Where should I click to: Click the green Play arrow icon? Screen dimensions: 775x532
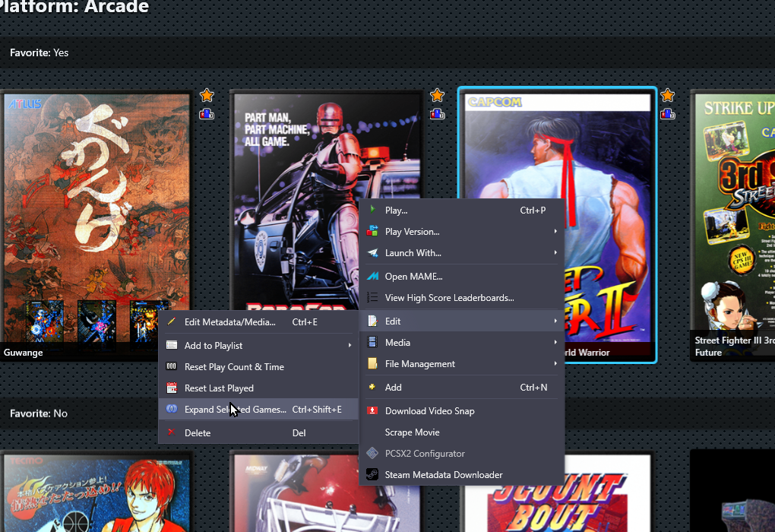click(x=372, y=210)
